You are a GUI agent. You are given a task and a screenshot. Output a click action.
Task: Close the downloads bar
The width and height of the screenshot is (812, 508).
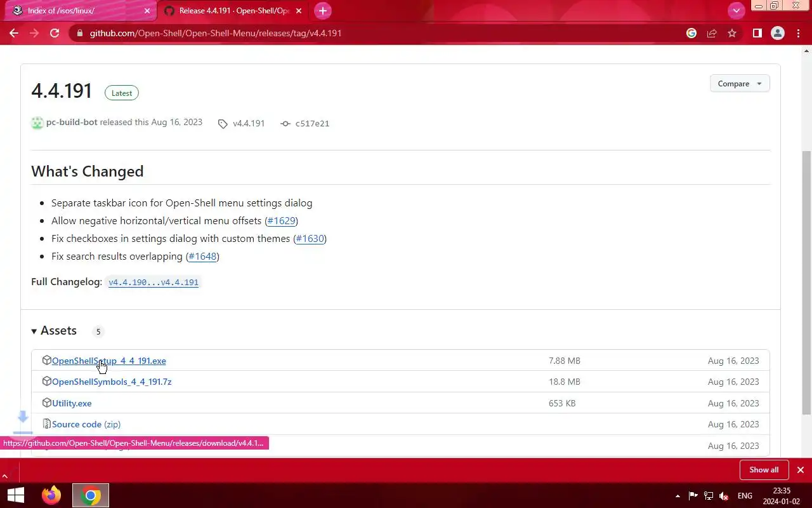801,470
